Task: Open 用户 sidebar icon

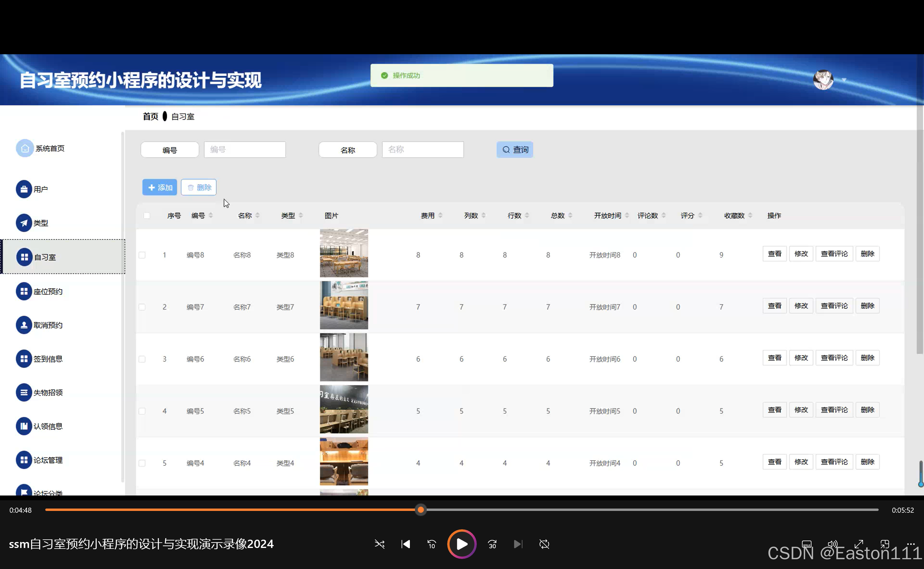Action: pos(24,189)
